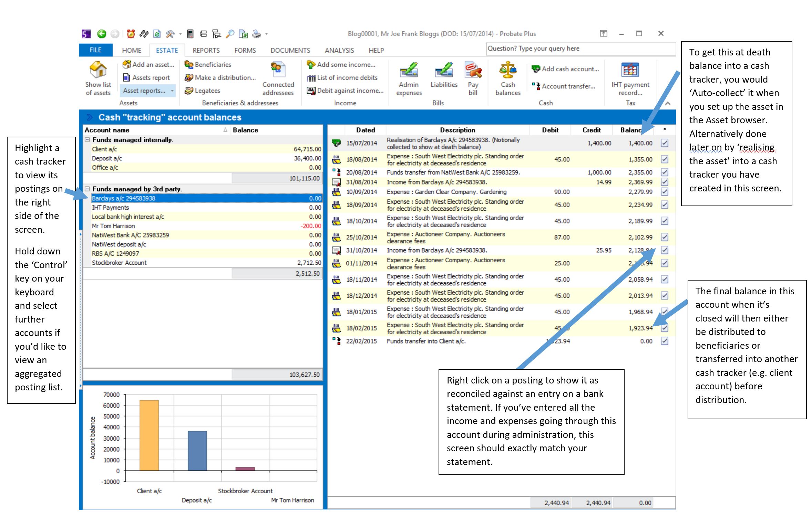812x516 pixels.
Task: Open the alarm clock reminders icon
Action: click(131, 34)
